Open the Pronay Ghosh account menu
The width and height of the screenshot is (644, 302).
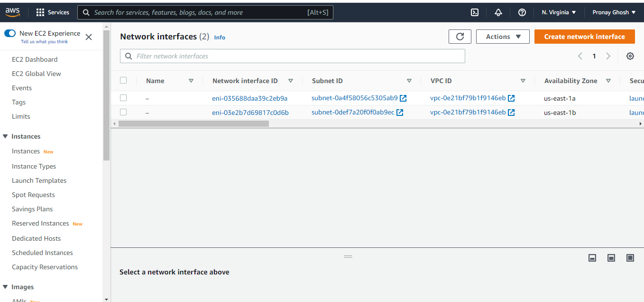tap(614, 12)
